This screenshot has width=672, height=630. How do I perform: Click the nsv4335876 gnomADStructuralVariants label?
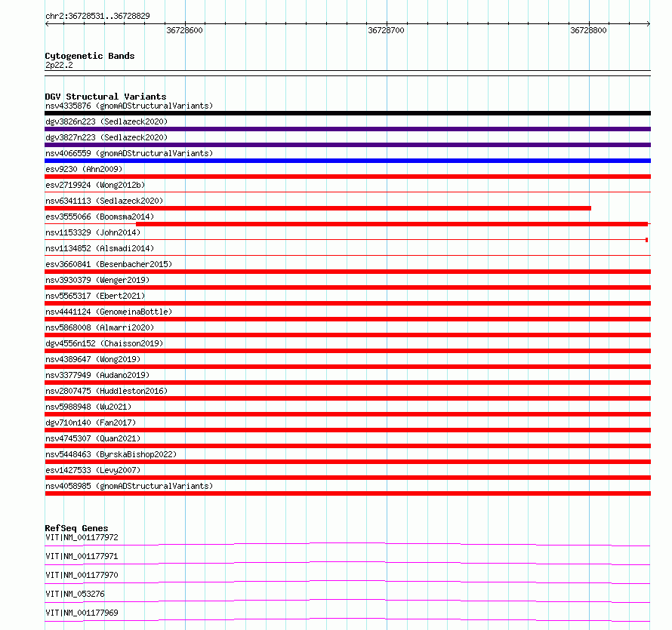click(x=129, y=106)
